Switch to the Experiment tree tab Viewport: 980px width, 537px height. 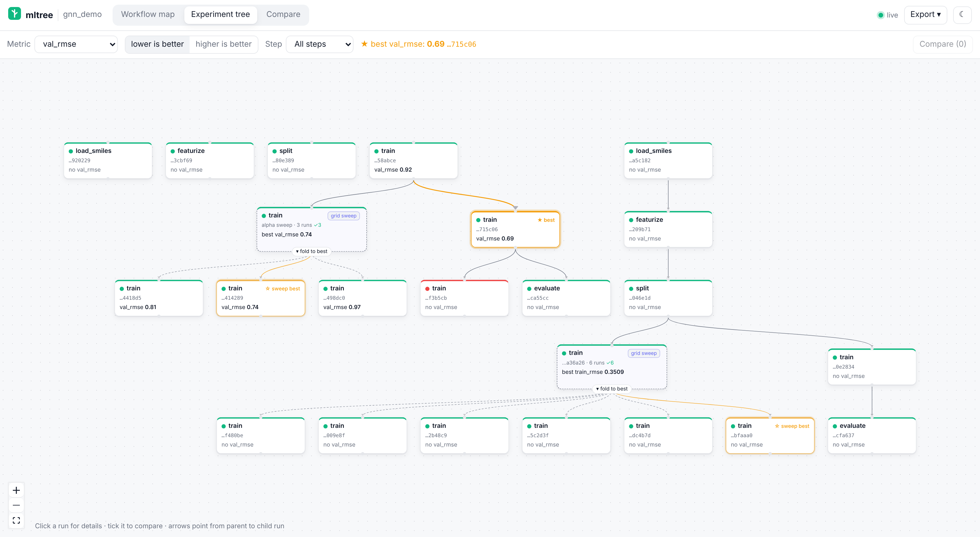point(220,15)
